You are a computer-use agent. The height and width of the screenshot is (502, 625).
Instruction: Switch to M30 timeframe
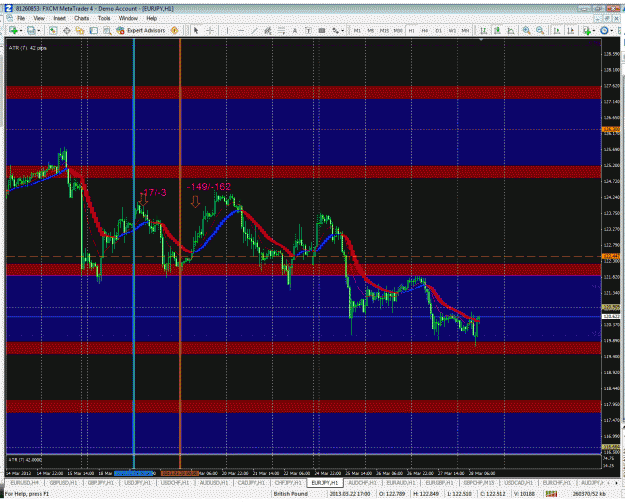[x=398, y=30]
